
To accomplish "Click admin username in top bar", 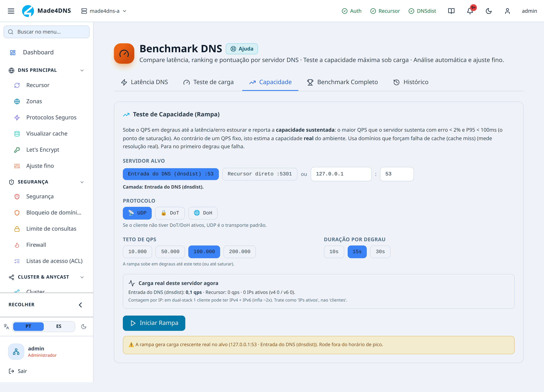I will (x=529, y=11).
